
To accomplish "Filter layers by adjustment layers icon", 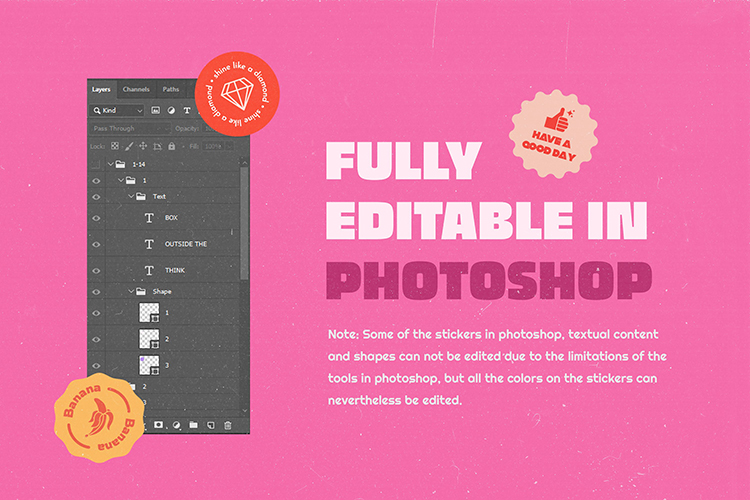I will [171, 111].
